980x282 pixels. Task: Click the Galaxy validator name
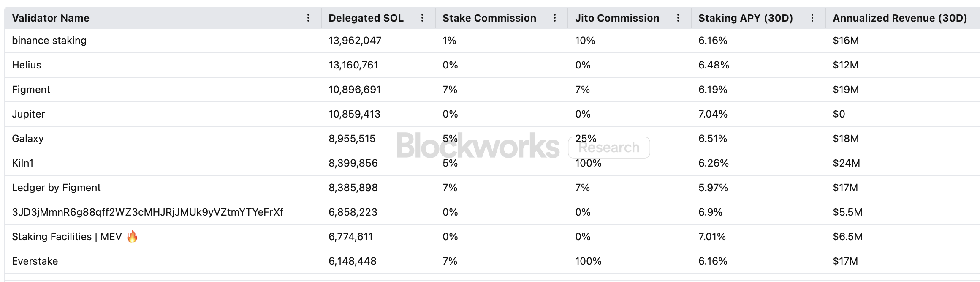click(x=28, y=139)
